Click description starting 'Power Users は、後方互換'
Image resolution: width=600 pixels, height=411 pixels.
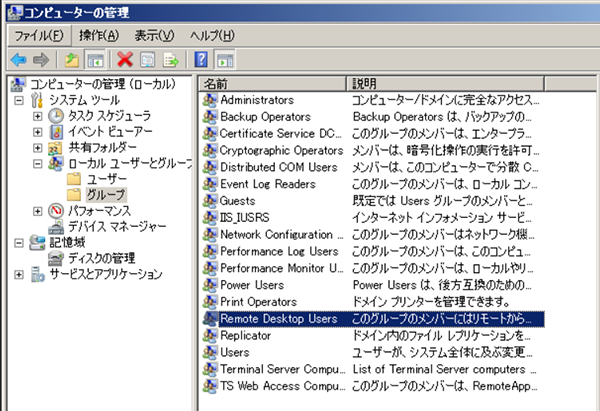click(442, 285)
